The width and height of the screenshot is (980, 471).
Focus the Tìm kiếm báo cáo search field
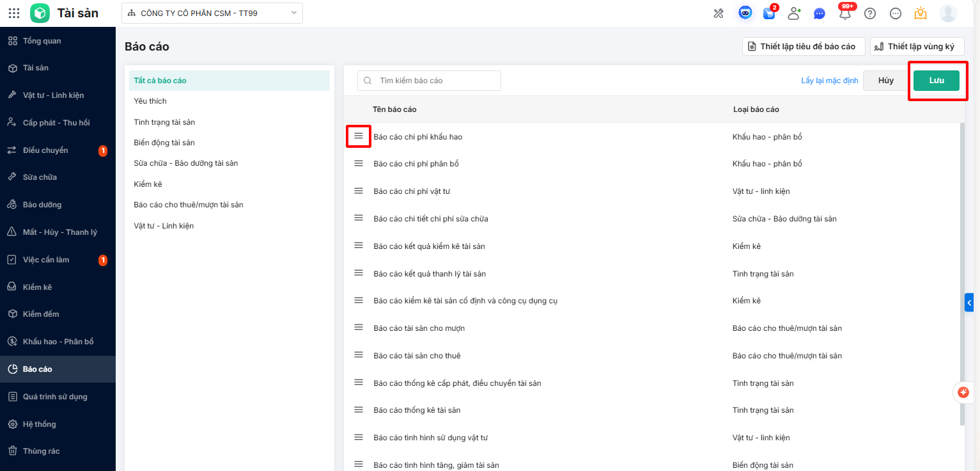click(x=429, y=81)
